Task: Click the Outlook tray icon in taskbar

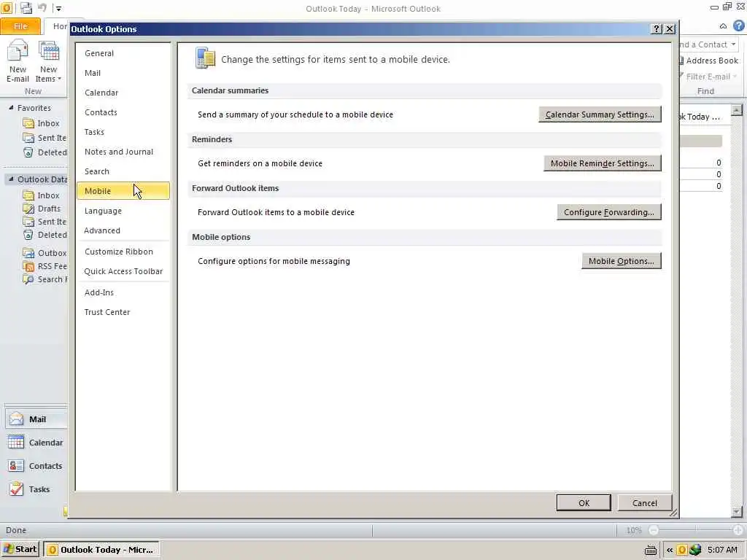Action: coord(682,550)
